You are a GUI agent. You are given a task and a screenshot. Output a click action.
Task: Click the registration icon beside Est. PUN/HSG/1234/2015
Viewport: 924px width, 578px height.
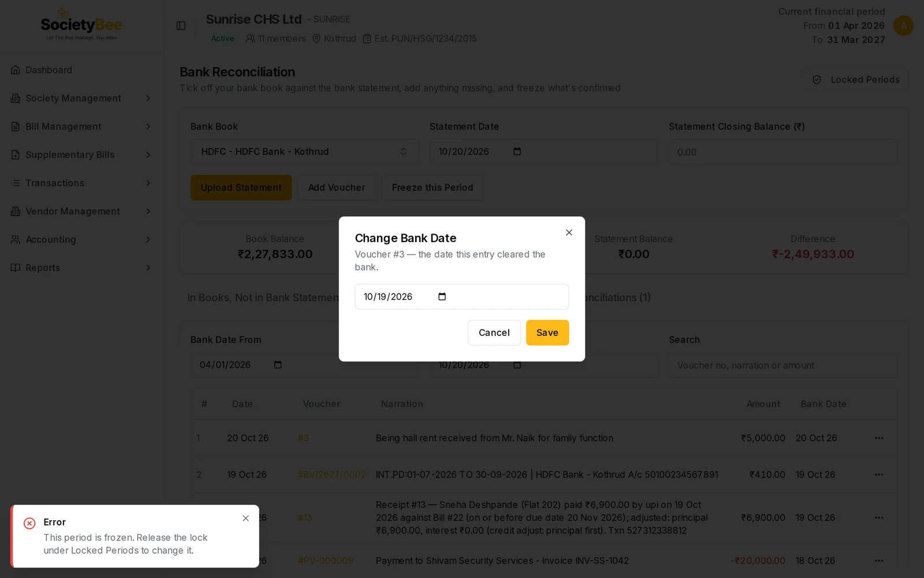pos(367,39)
